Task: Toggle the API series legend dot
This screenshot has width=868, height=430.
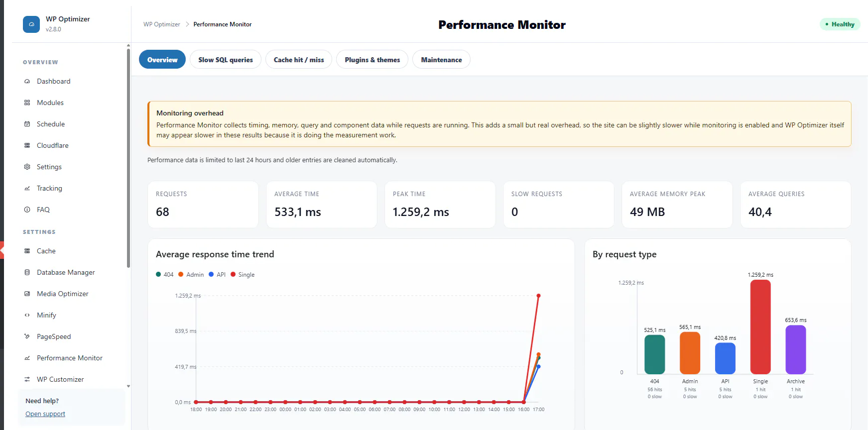Action: click(x=211, y=274)
